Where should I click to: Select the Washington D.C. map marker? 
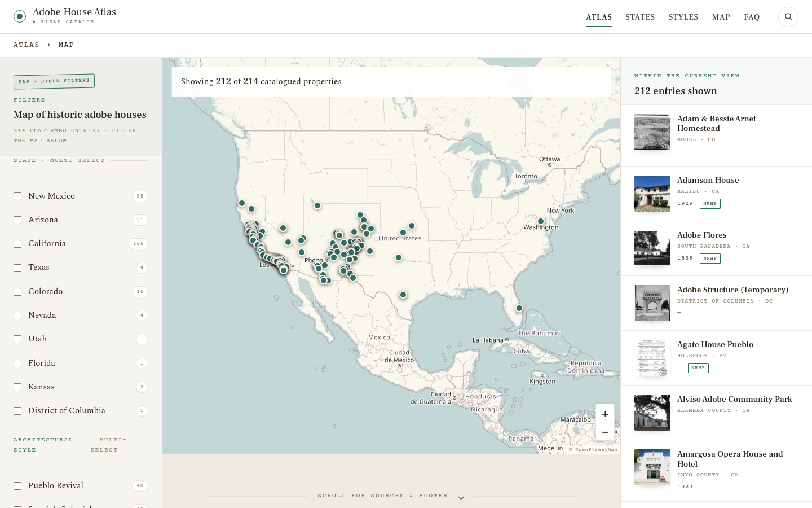[x=541, y=221]
